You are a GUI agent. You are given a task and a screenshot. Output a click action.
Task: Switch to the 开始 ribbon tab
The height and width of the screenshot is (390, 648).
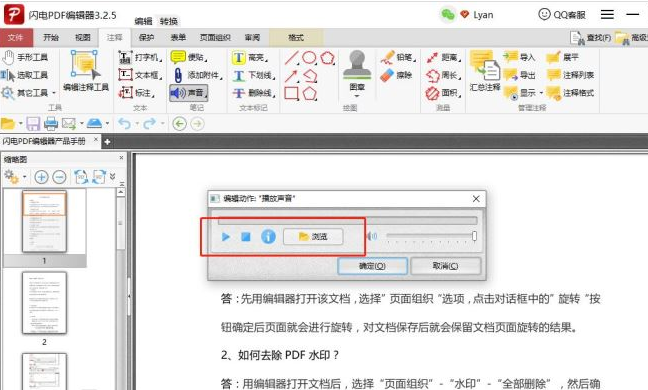pyautogui.click(x=51, y=38)
